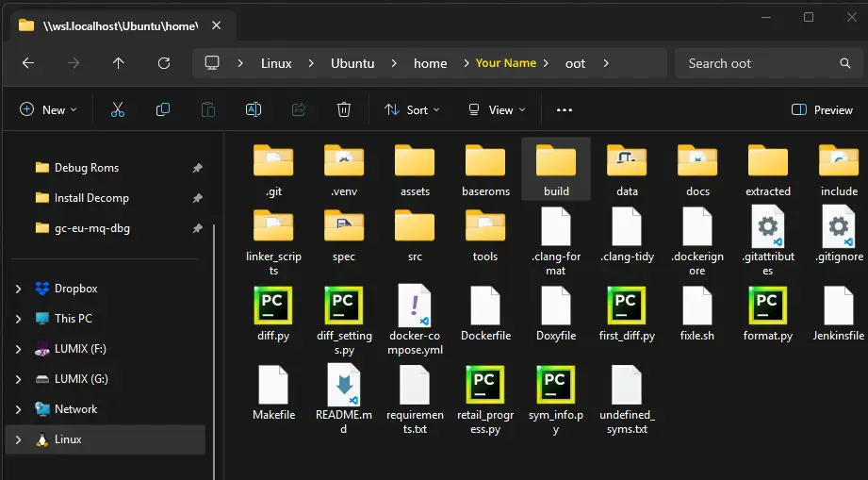Open the See more ellipsis menu

click(x=565, y=109)
